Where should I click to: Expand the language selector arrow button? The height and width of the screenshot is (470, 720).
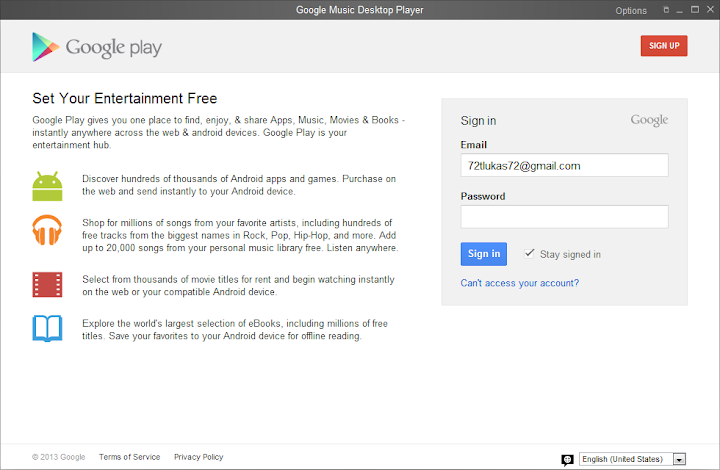pos(679,459)
